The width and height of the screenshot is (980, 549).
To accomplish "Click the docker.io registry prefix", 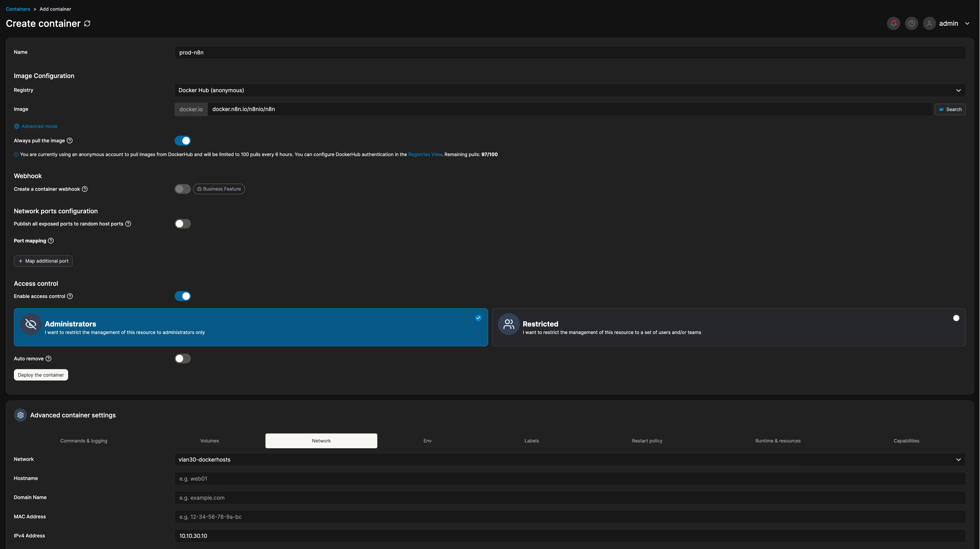I will click(x=191, y=109).
